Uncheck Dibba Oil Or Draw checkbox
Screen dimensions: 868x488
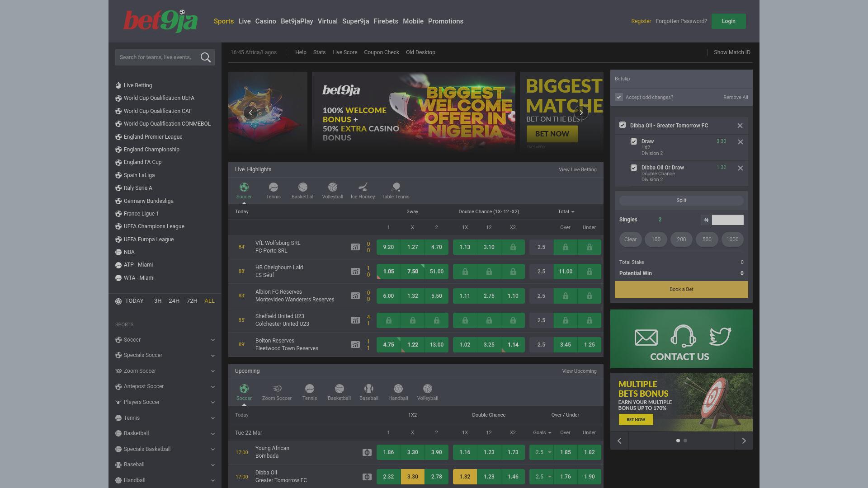pos(634,168)
